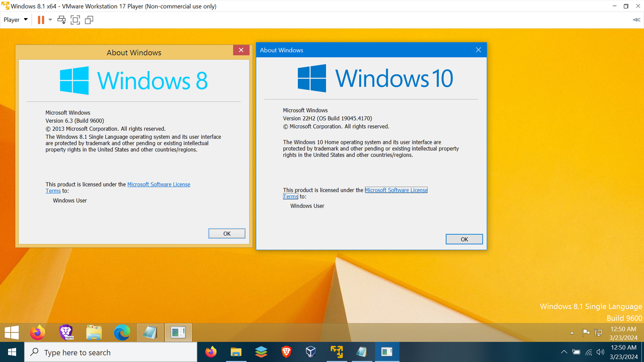Click 'Version 6.3 (Build 9600)' text
Screen dimensions: 644x362
[75, 121]
